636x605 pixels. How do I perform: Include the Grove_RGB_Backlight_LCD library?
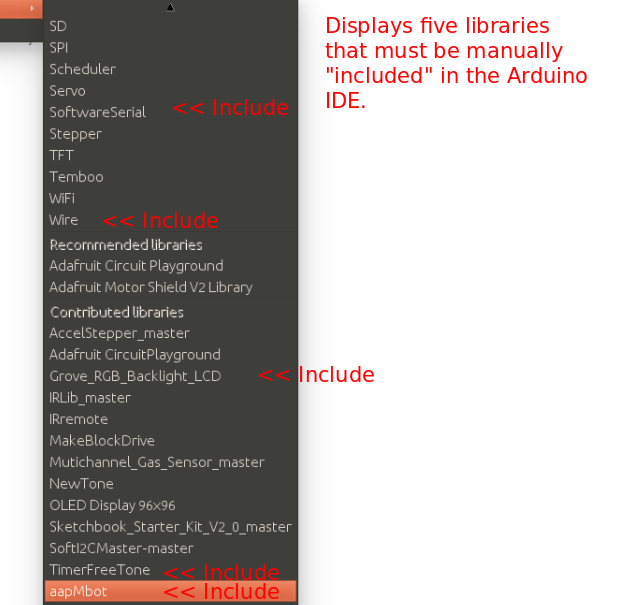[135, 376]
